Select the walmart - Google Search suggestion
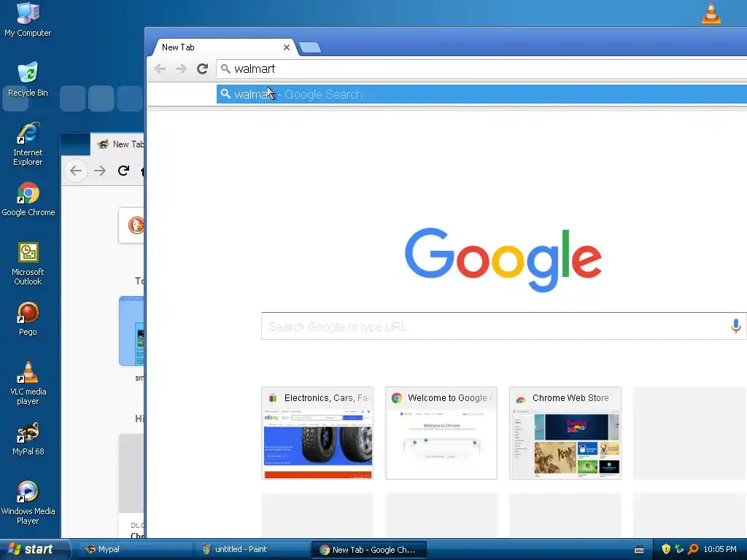 481,94
